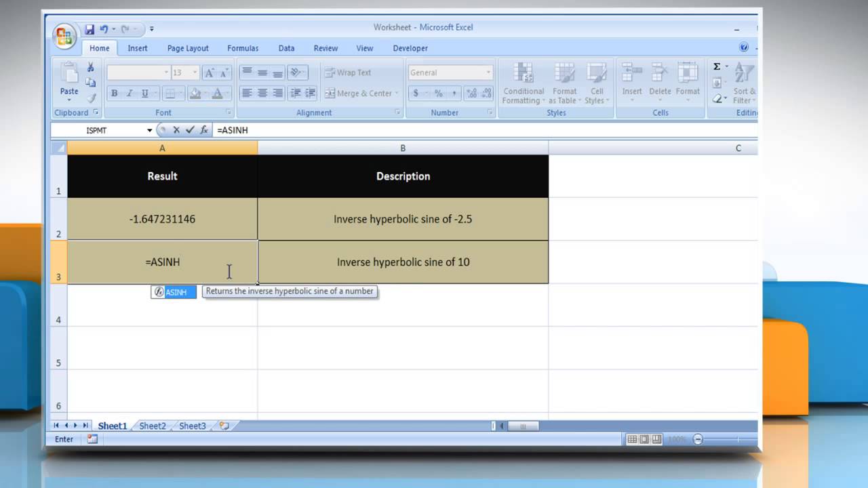Switch to the Review tab
Image resolution: width=868 pixels, height=488 pixels.
pyautogui.click(x=325, y=48)
